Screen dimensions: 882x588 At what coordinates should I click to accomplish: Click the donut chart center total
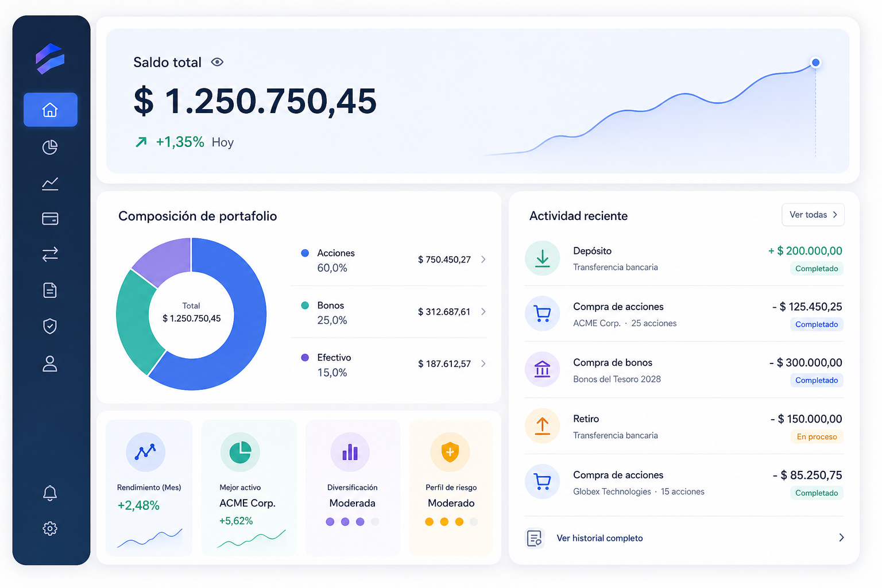coord(191,313)
